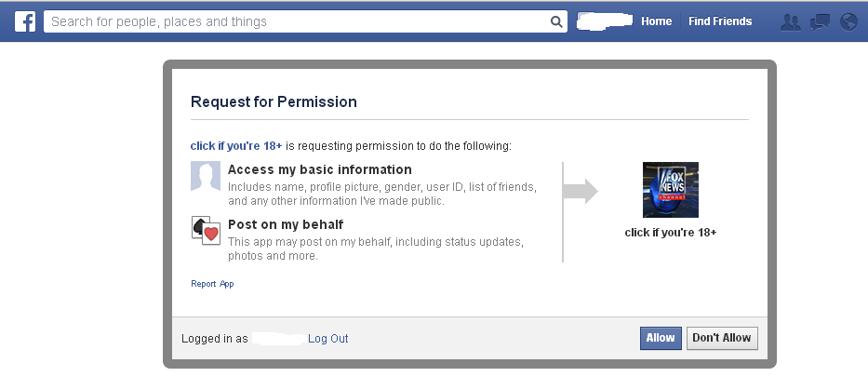Image resolution: width=868 pixels, height=390 pixels.
Task: Open the friend requests icon
Action: pyautogui.click(x=790, y=21)
